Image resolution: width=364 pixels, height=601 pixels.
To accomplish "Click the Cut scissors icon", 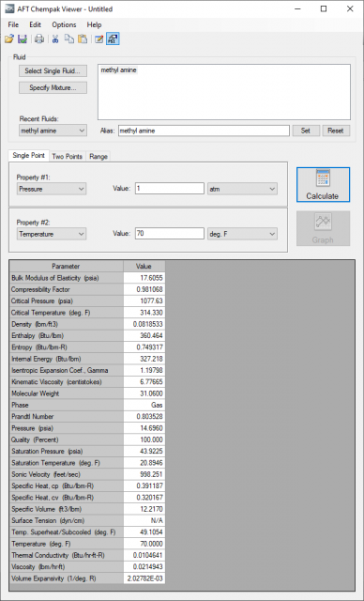I will click(55, 39).
